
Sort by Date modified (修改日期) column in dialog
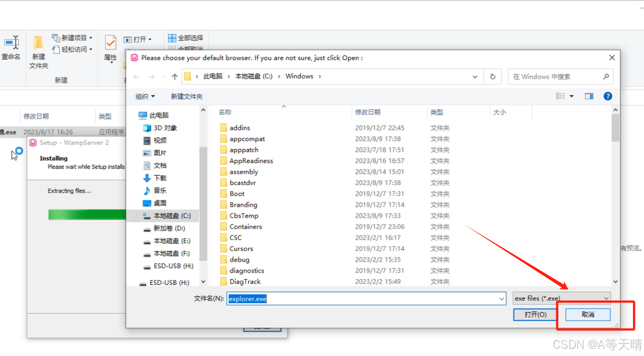coord(368,112)
